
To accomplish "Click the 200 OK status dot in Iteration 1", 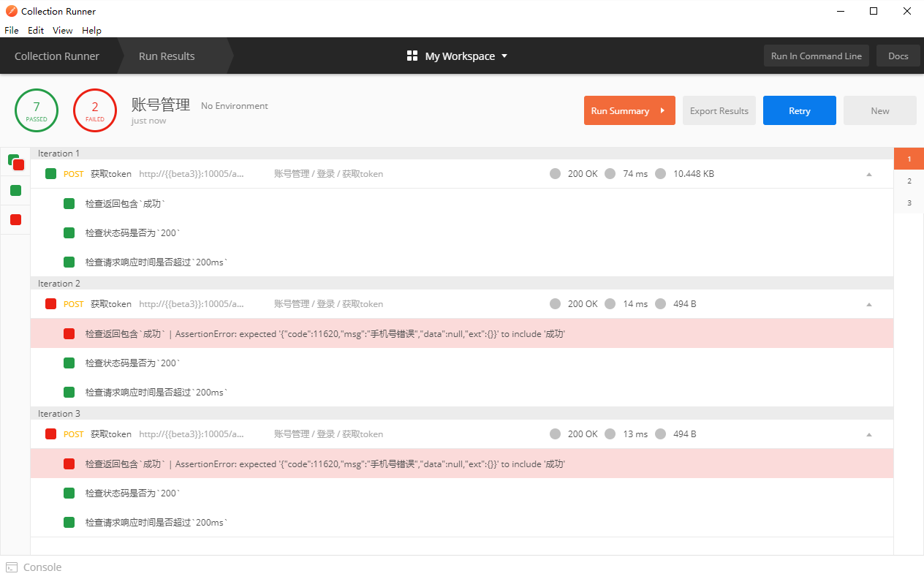I will (556, 174).
